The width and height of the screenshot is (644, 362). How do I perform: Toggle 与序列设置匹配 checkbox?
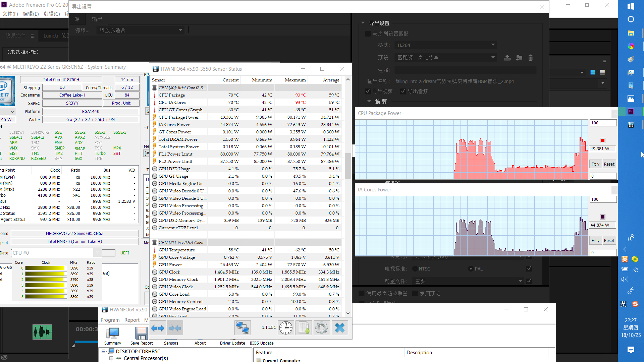[x=368, y=34]
